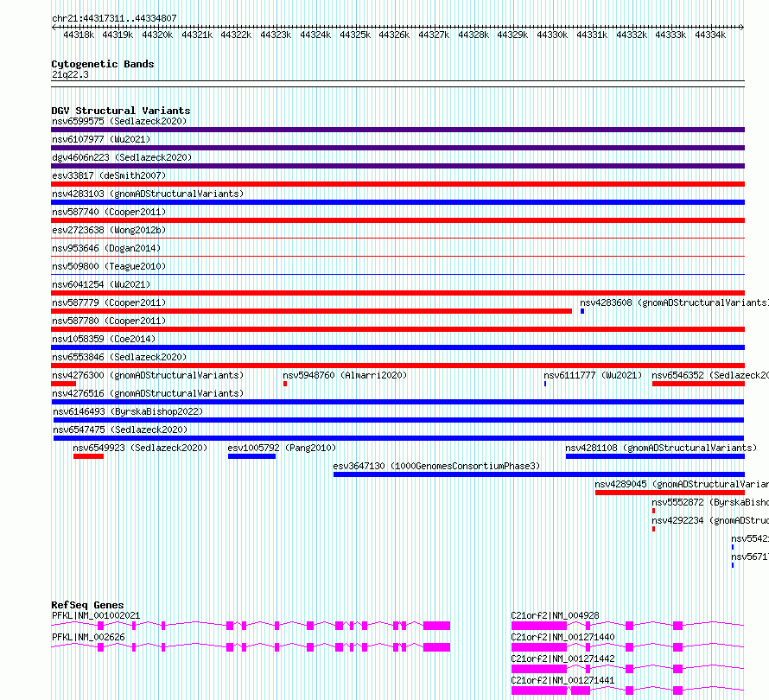Viewport: 769px width, 700px height.
Task: Select the nsv6549923 Sedlazeck2020 red bar
Action: (88, 456)
